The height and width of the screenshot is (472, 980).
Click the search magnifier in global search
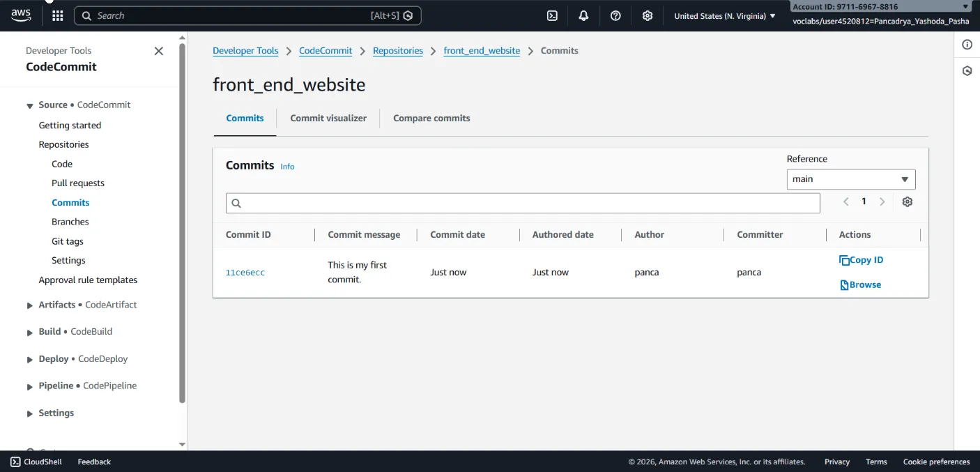pyautogui.click(x=86, y=15)
